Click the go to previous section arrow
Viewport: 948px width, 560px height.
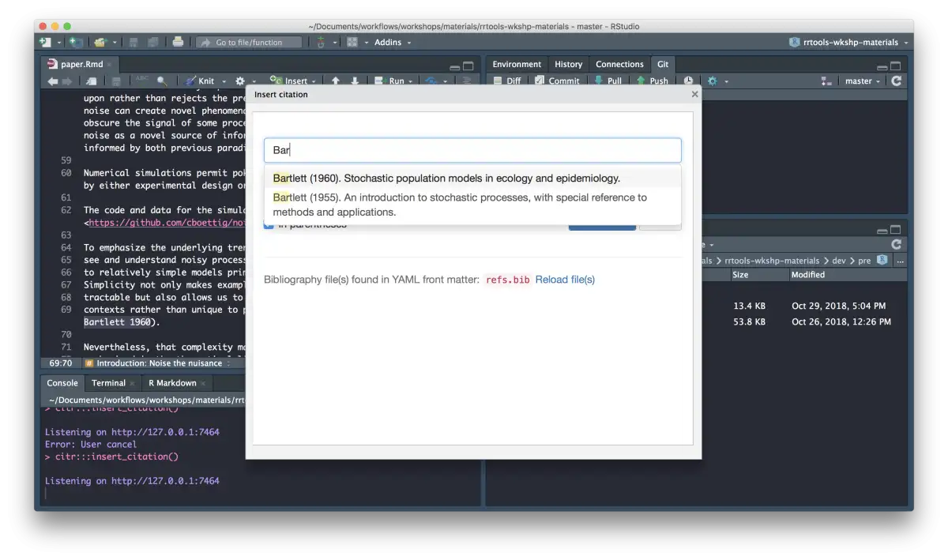335,81
